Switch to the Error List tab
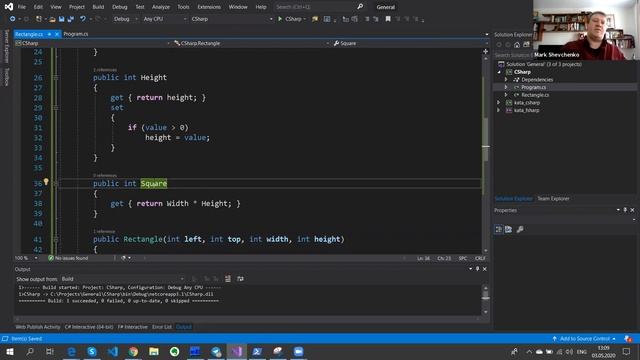640x360 pixels. pyautogui.click(x=162, y=327)
